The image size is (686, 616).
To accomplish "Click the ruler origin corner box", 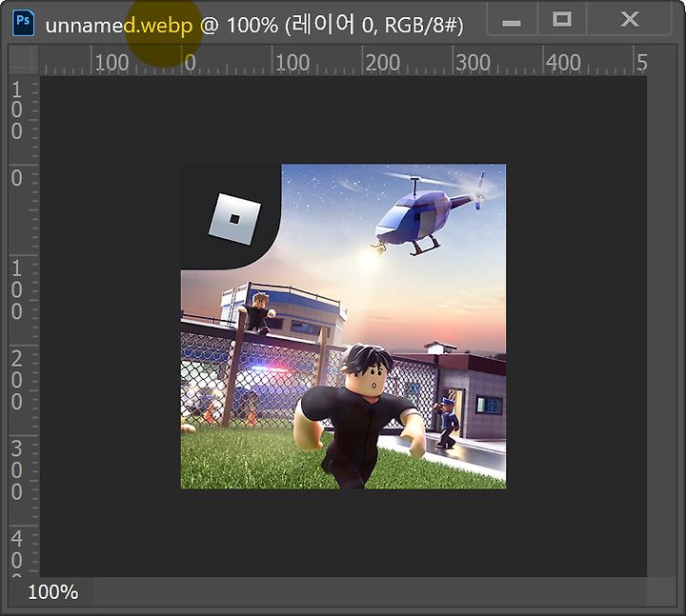I will coord(24,60).
